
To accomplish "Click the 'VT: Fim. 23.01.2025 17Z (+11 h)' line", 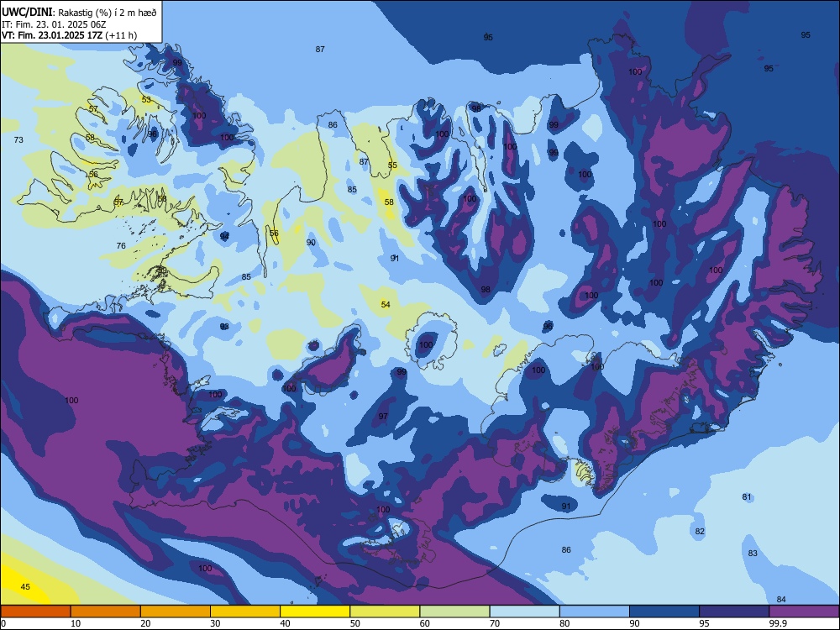I will pyautogui.click(x=69, y=35).
